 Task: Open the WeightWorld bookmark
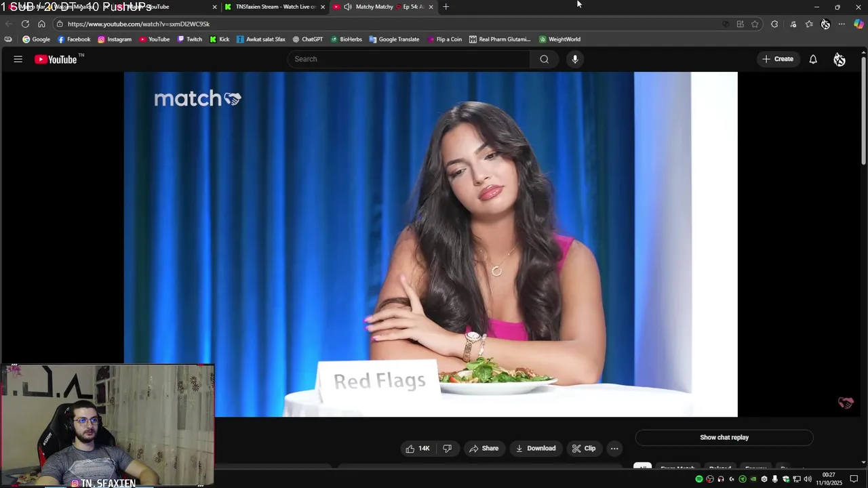(559, 39)
